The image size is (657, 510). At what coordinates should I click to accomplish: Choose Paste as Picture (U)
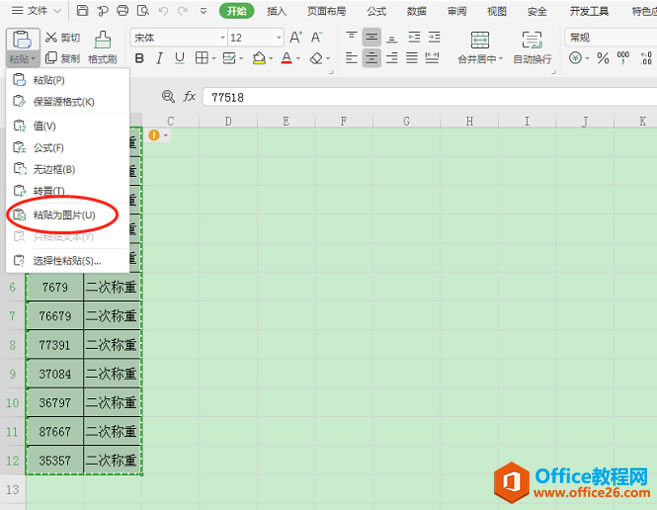coord(68,215)
